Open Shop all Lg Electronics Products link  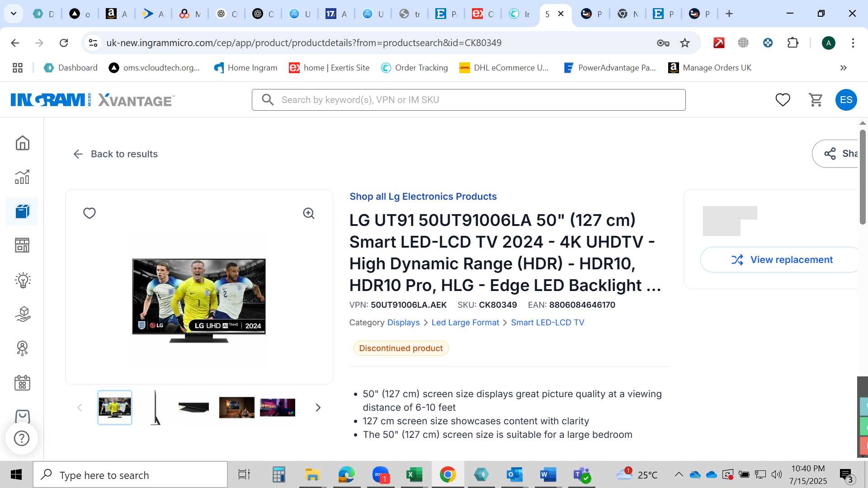[423, 197]
